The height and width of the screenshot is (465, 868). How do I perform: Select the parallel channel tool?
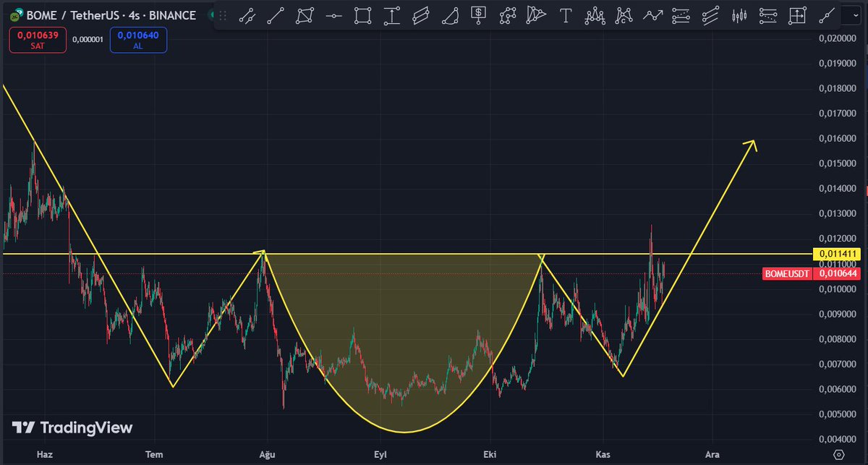(420, 14)
